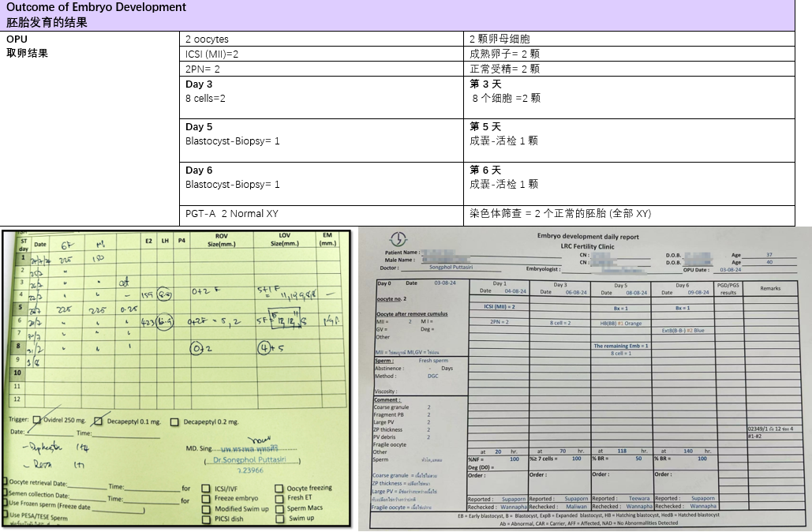This screenshot has height=532, width=812.
Task: Select 'Fresh sperm' value in Sperm section
Action: [433, 361]
